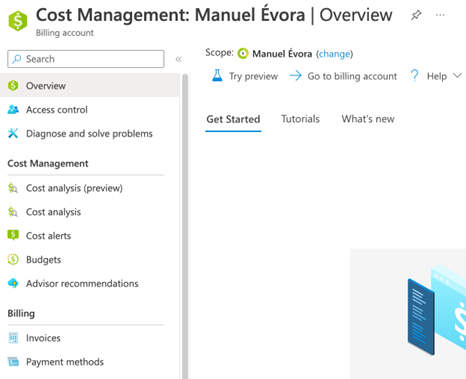Click the Access control people icon
466x379 pixels.
13,109
